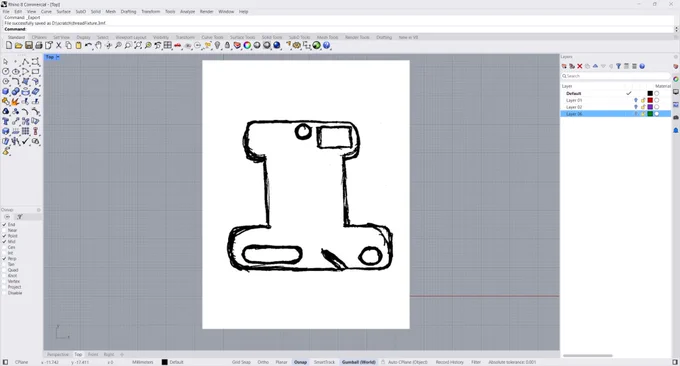This screenshot has width=680, height=366.
Task: Switch to the Front viewport tab
Action: click(93, 354)
